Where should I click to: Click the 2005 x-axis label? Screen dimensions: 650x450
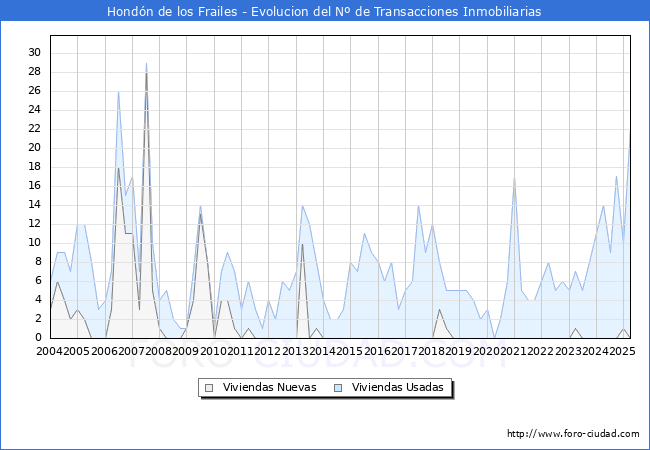[77, 351]
